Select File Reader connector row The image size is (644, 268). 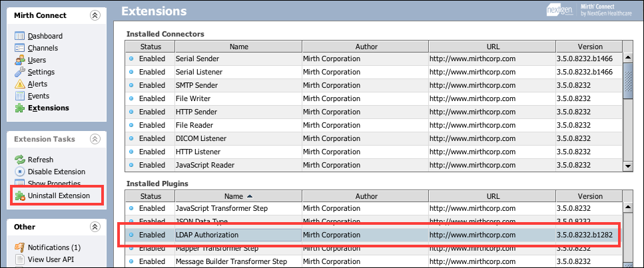click(x=374, y=125)
